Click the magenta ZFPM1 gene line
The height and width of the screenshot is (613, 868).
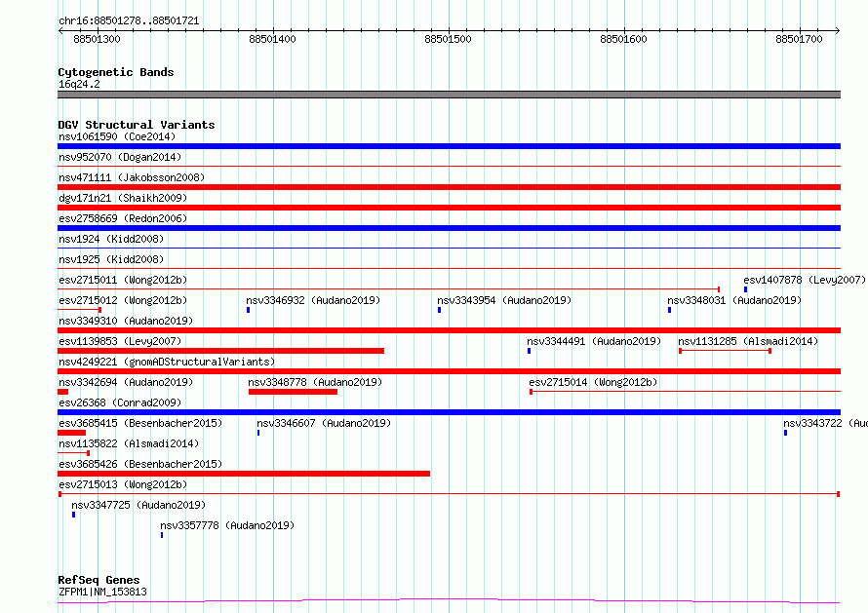coord(449,600)
